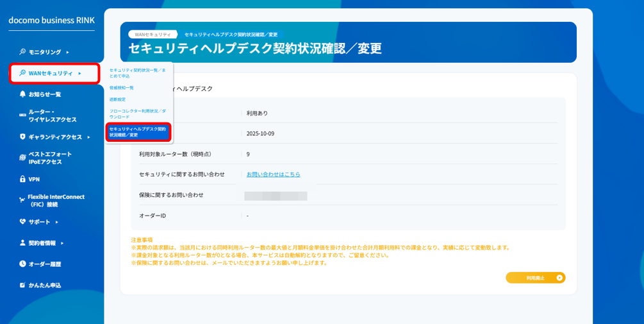Click the Flexible InterConnect (FIC) icon
This screenshot has height=324, width=644.
tap(22, 201)
